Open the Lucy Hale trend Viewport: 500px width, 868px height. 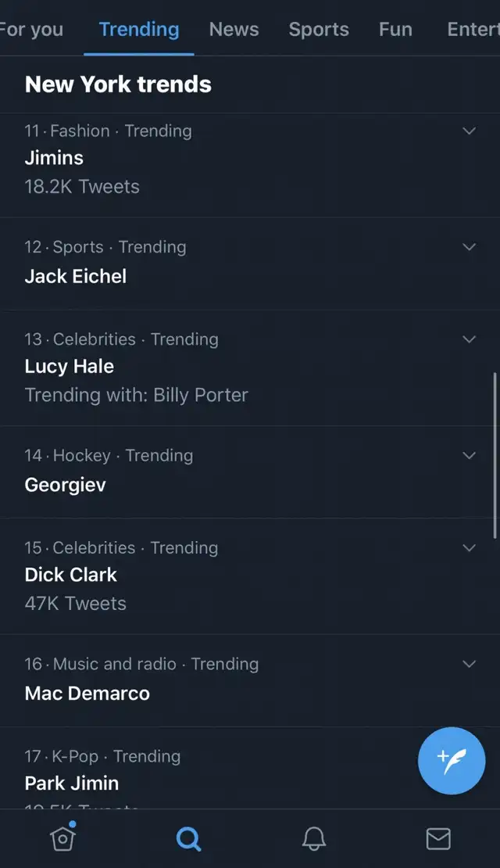(69, 366)
